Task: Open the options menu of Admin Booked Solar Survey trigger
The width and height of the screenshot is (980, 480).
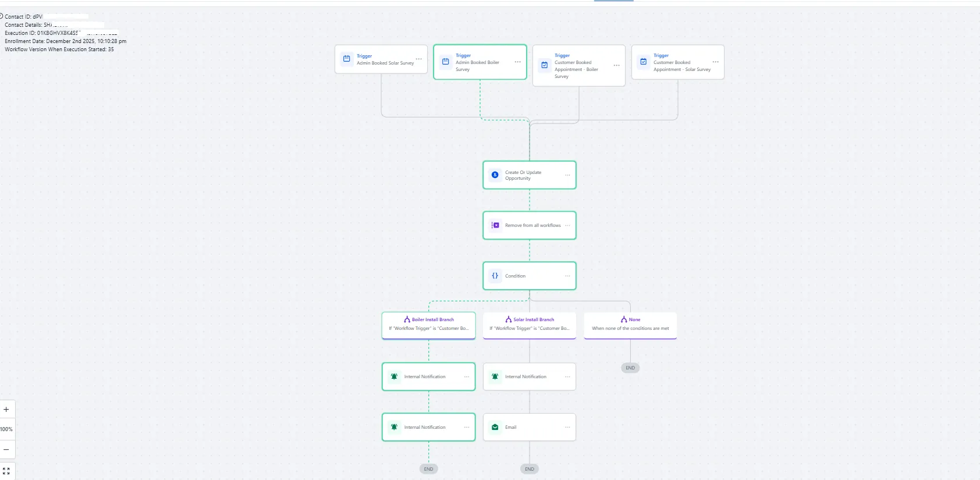Action: [x=419, y=59]
